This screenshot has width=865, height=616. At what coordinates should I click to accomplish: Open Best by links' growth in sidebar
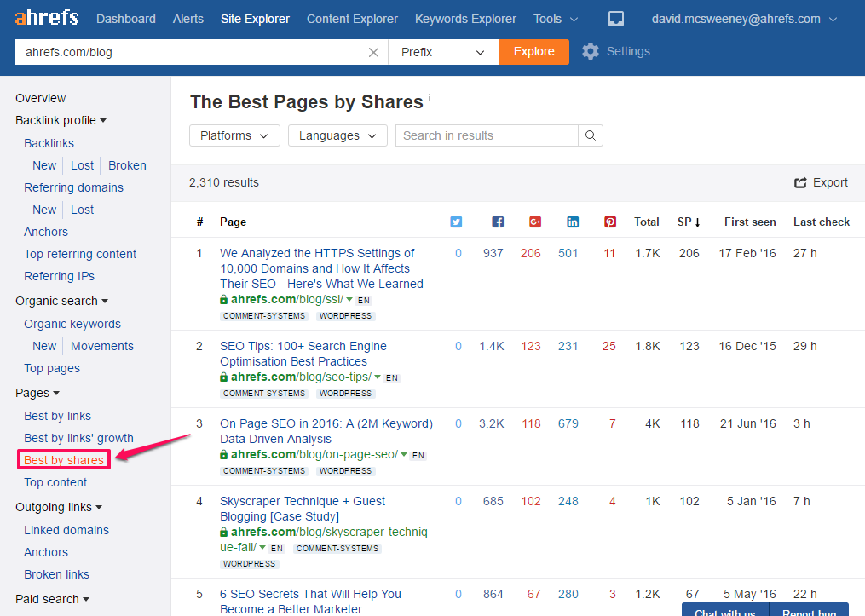(x=78, y=439)
